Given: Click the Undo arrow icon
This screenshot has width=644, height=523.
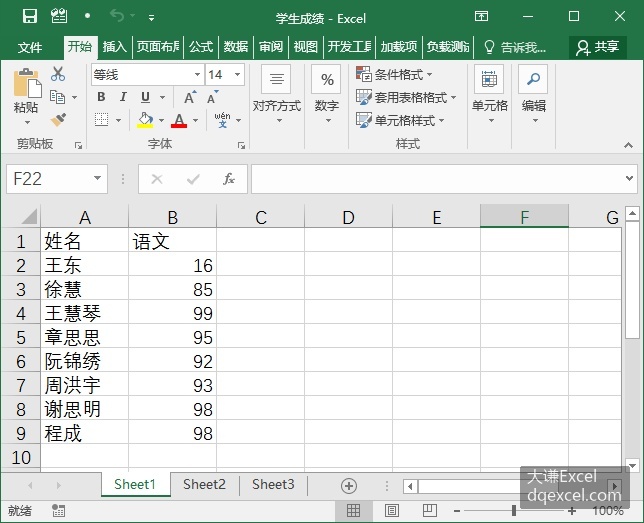Looking at the screenshot, I should [x=117, y=16].
